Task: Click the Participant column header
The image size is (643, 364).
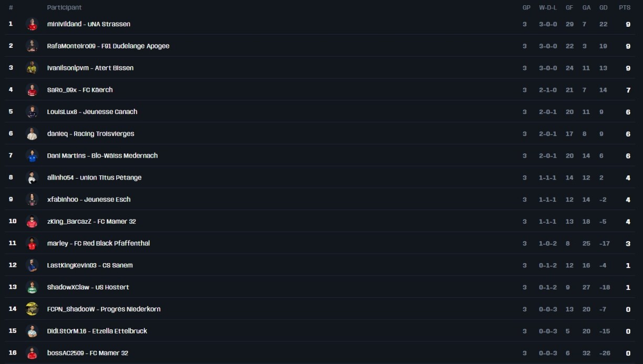Action: pos(64,7)
